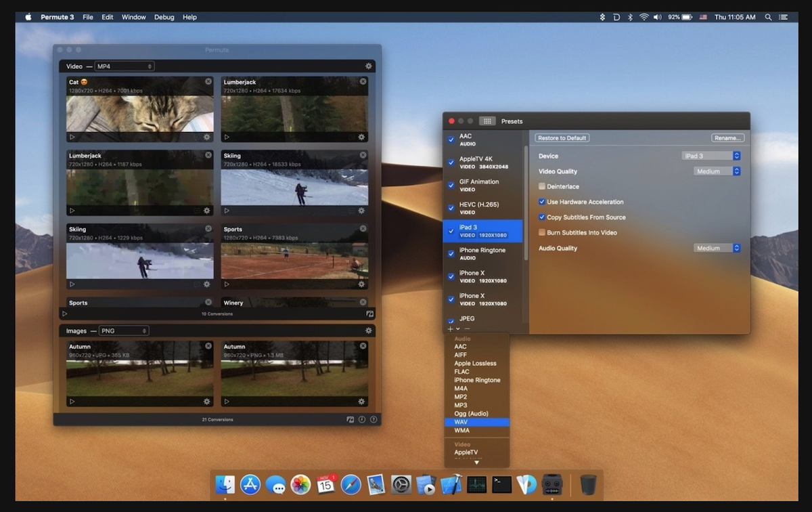Enable Burn Subtitles Into Video
This screenshot has width=812, height=512.
[542, 232]
